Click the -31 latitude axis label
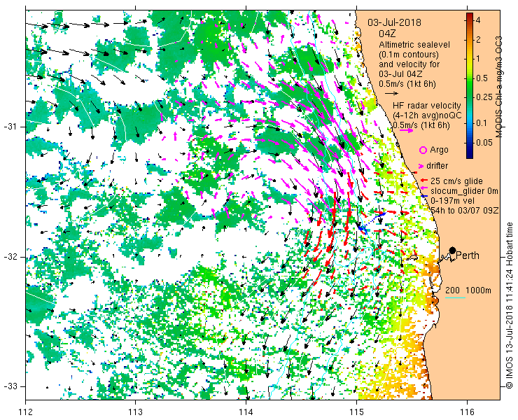Image resolution: width=518 pixels, height=420 pixels. click(10, 127)
